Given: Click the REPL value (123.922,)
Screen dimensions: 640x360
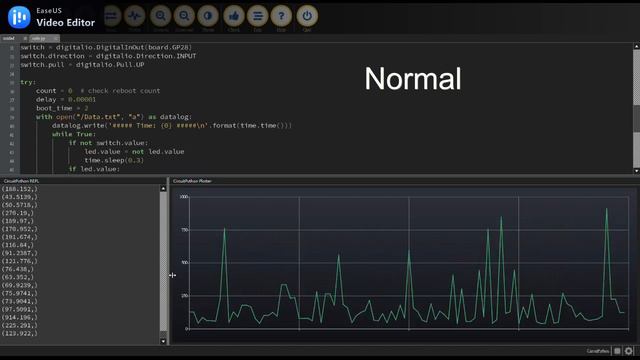Looking at the screenshot, I should coord(20,333).
